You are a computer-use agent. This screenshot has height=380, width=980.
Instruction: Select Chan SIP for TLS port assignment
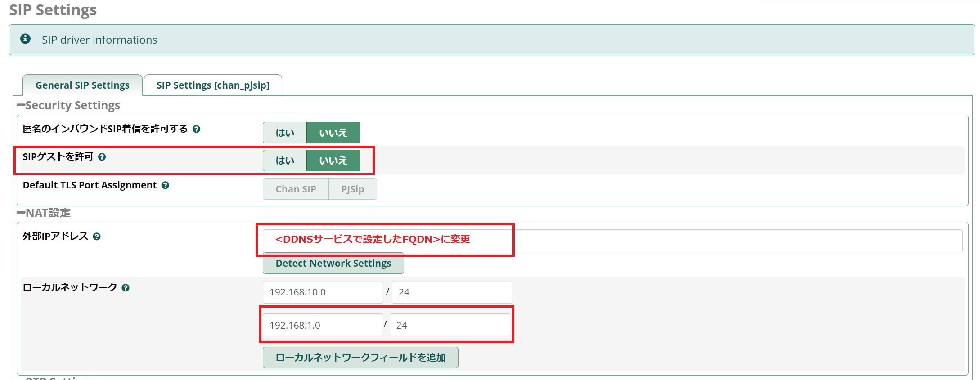(296, 189)
